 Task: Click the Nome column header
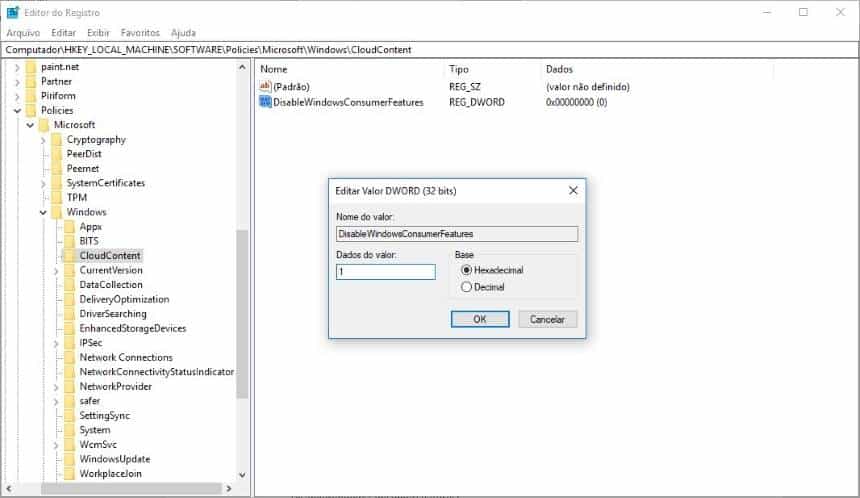350,69
